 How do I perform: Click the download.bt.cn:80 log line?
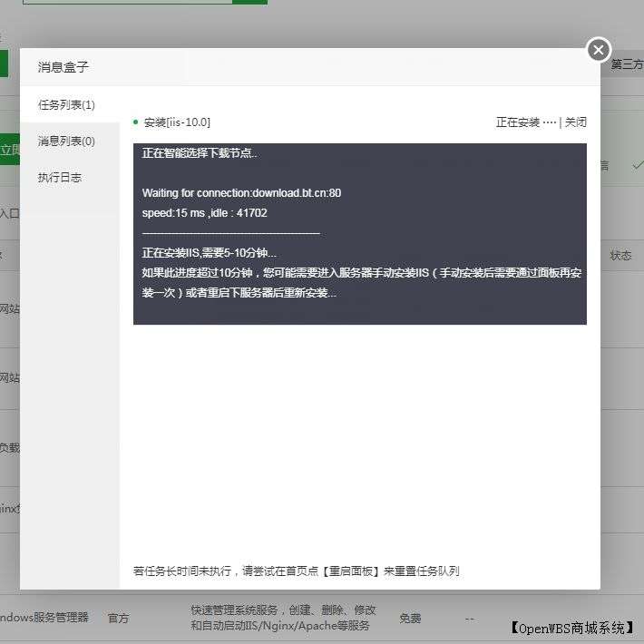[x=241, y=193]
